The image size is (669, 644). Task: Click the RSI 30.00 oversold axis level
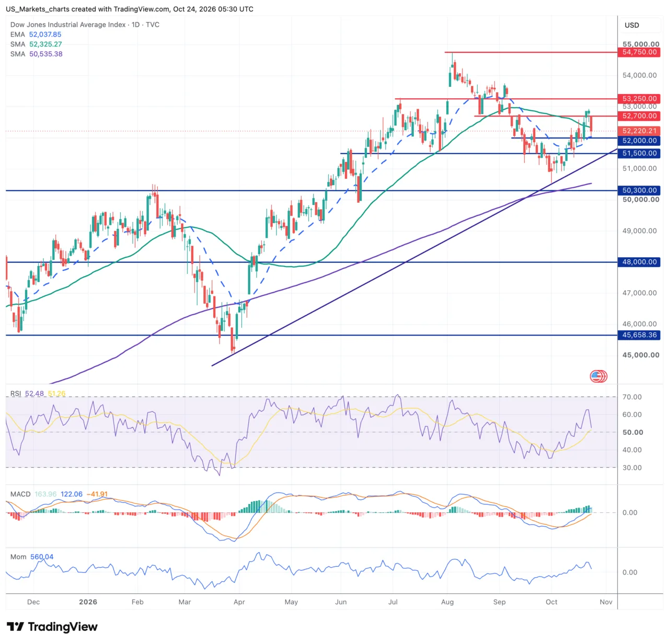[x=632, y=467]
